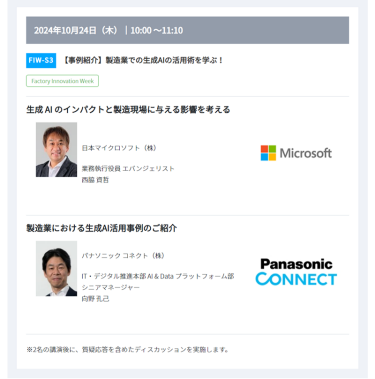Click the footnote about the post-talk discussion
The height and width of the screenshot is (379, 375).
pos(128,350)
